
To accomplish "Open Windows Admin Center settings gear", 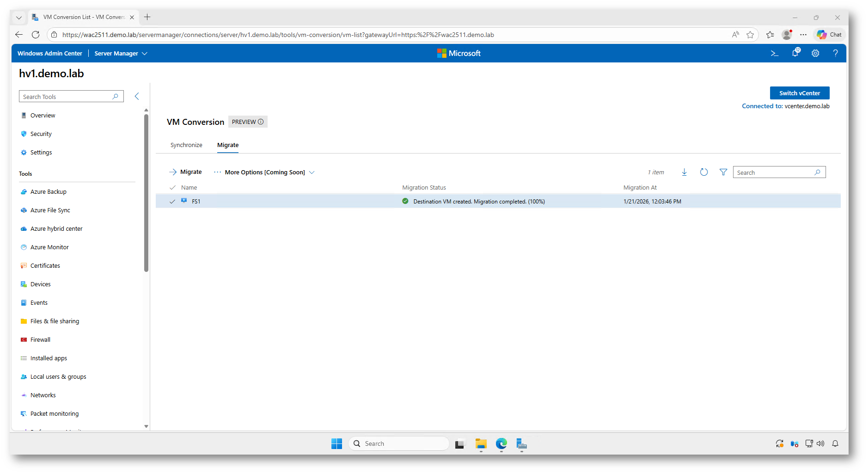I will point(815,54).
